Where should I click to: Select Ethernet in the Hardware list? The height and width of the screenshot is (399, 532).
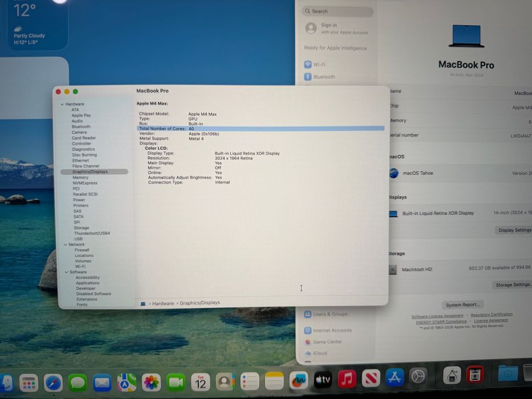(80, 161)
